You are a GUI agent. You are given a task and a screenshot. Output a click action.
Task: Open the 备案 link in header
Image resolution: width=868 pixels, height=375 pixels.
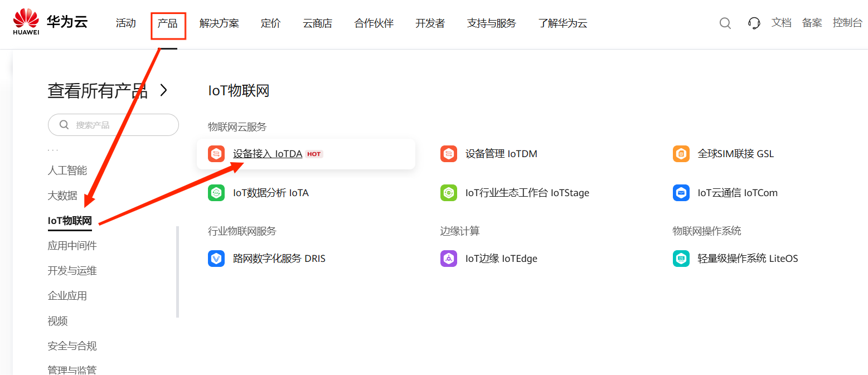[812, 23]
